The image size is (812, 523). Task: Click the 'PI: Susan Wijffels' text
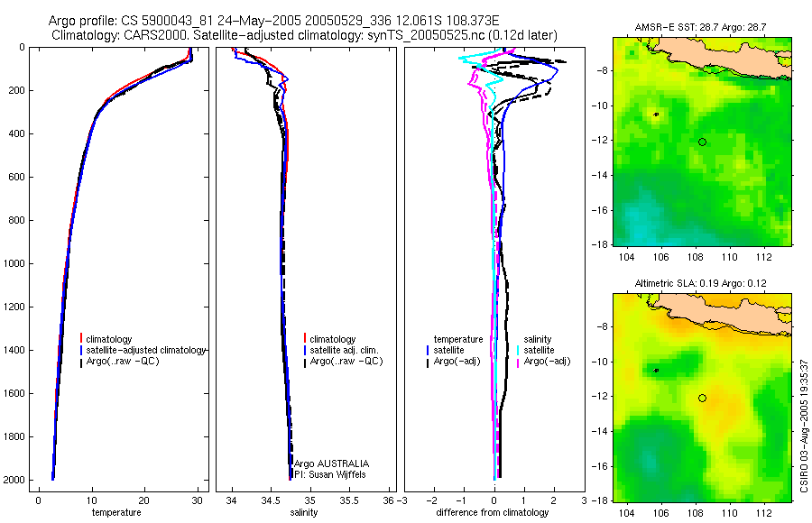point(330,474)
